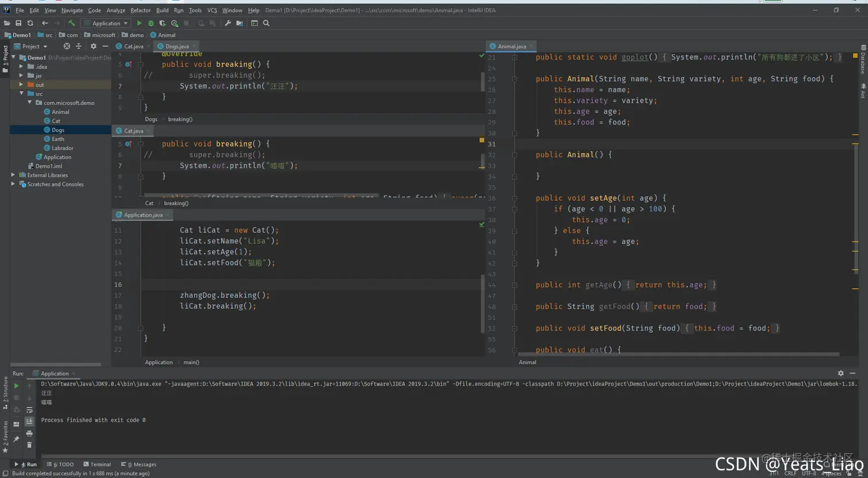
Task: Toggle Pin Tab in Run panel
Action: 16,439
